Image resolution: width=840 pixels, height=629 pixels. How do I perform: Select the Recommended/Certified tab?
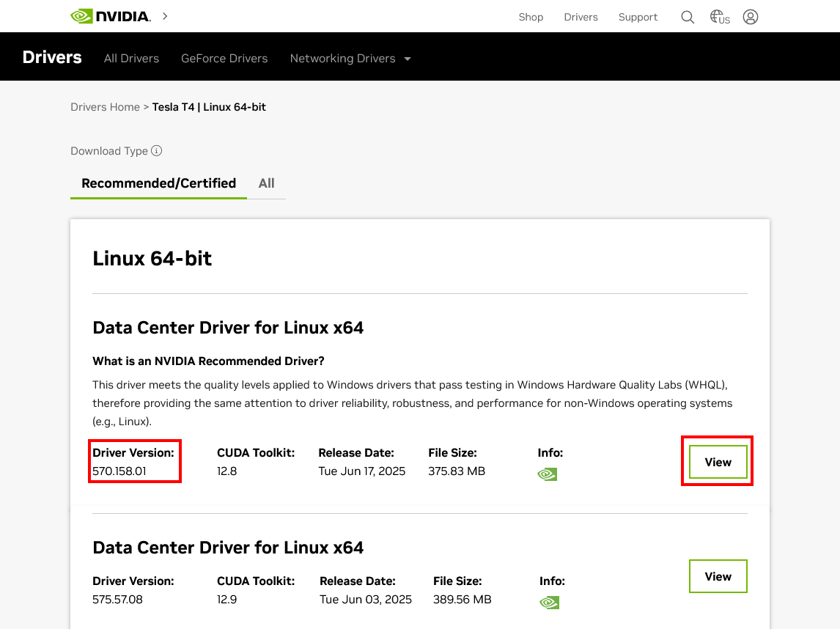pos(158,183)
